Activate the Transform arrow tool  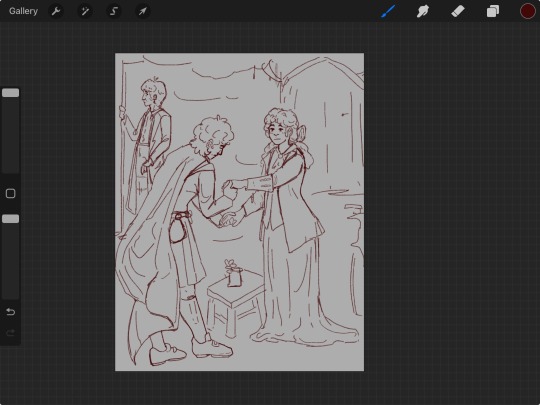pyautogui.click(x=142, y=11)
